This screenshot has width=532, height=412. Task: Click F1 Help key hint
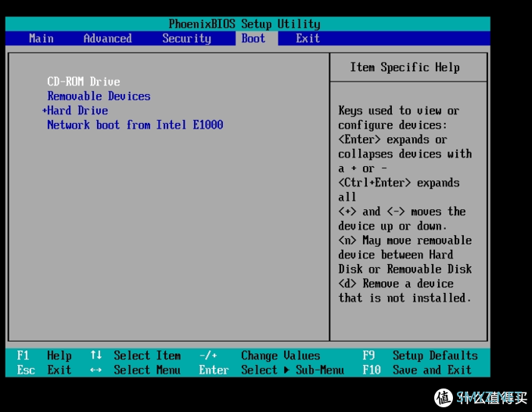coord(44,356)
